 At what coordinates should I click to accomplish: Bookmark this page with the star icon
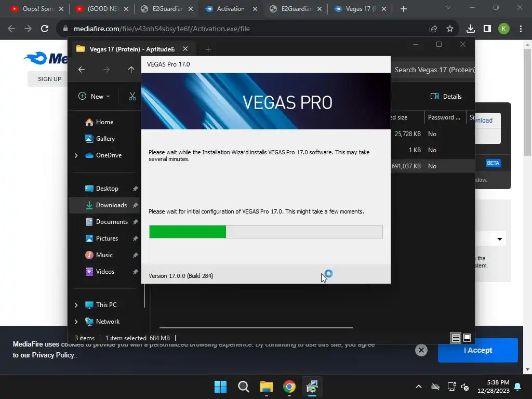450,29
